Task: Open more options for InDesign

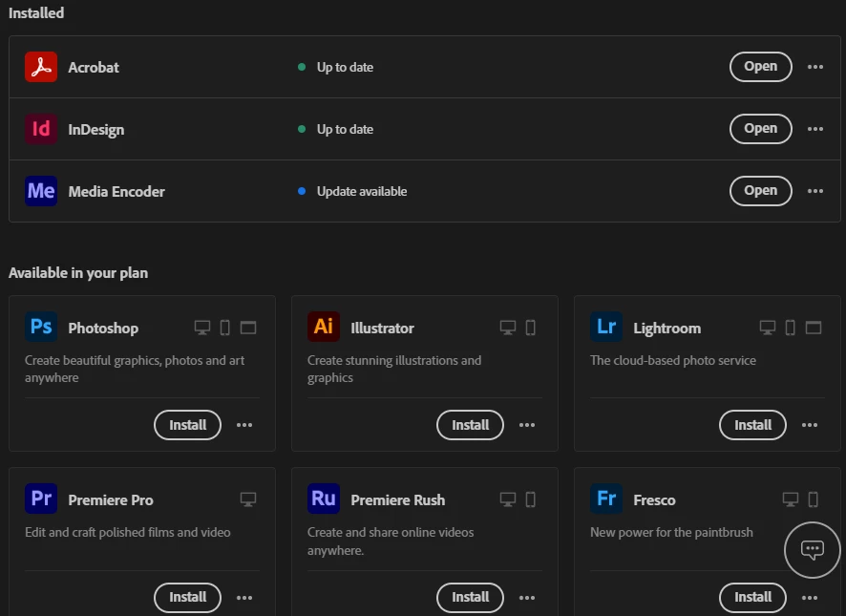Action: (x=815, y=129)
